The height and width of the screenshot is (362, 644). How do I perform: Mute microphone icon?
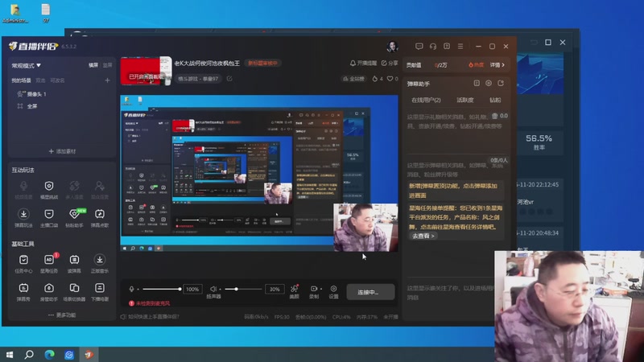(131, 289)
